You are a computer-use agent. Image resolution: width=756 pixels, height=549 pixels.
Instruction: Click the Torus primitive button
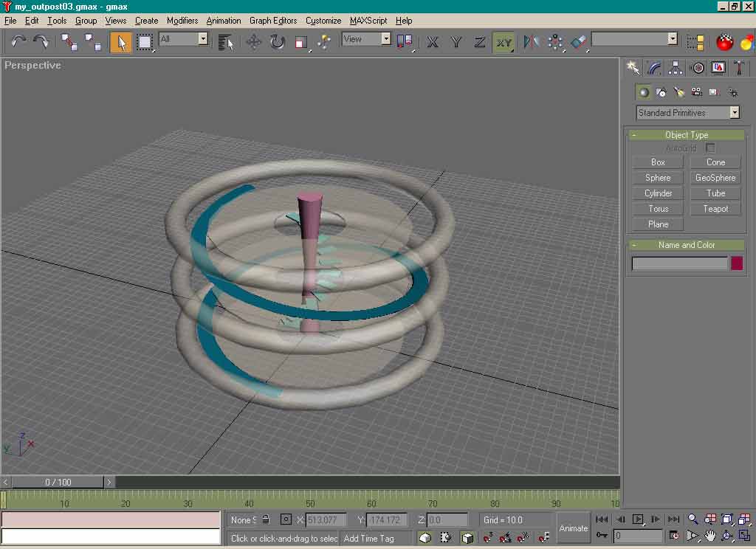pyautogui.click(x=658, y=209)
